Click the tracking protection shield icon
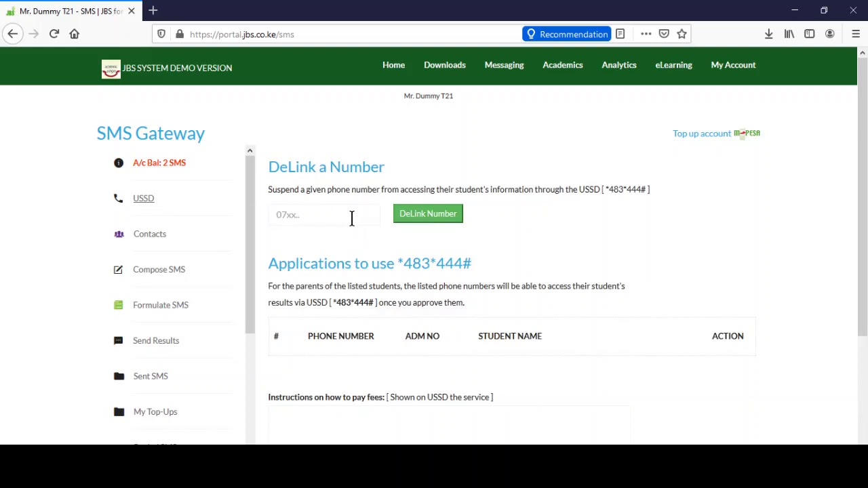868x488 pixels. (161, 34)
